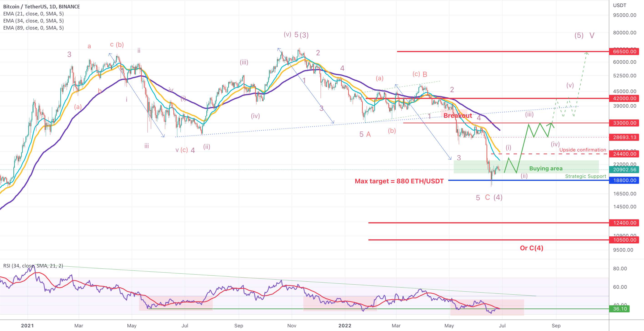Click the 95000.00 tick on price axis
The width and height of the screenshot is (644, 331).
[x=625, y=15]
